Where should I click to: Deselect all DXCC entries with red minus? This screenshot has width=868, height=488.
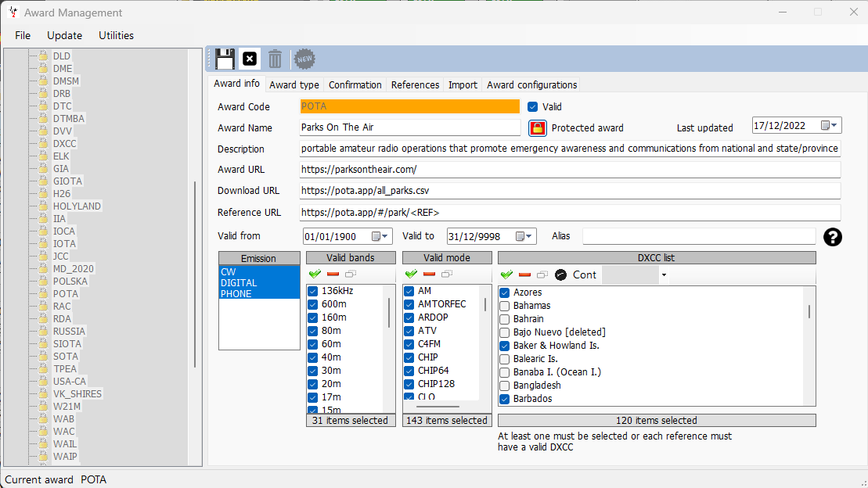524,274
